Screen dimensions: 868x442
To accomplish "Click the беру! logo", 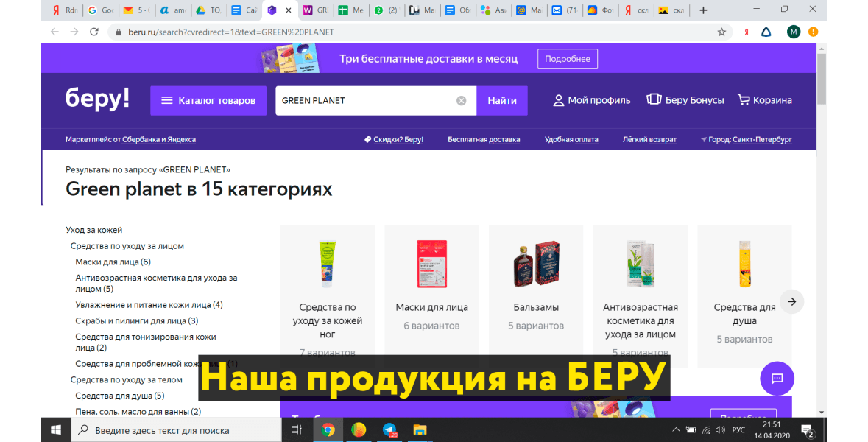I will tap(97, 99).
